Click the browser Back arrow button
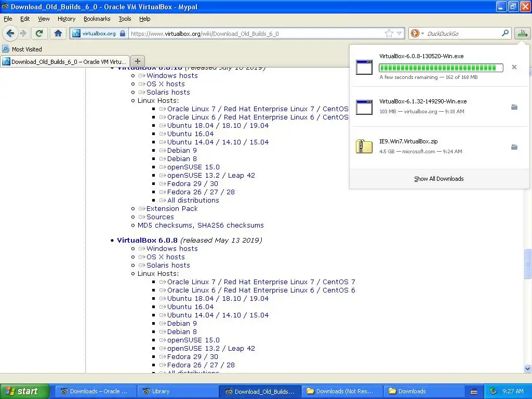 click(10, 33)
